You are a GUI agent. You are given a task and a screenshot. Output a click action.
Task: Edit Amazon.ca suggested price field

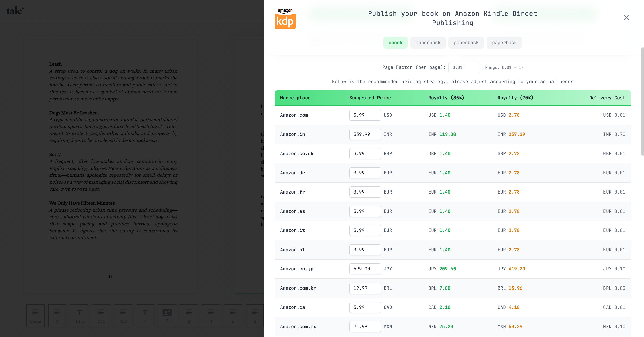coord(365,307)
